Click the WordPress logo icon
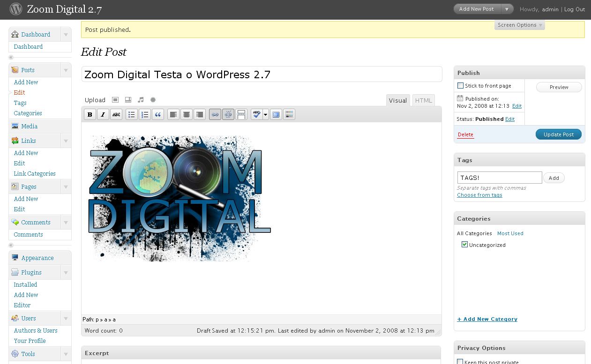 tap(15, 9)
